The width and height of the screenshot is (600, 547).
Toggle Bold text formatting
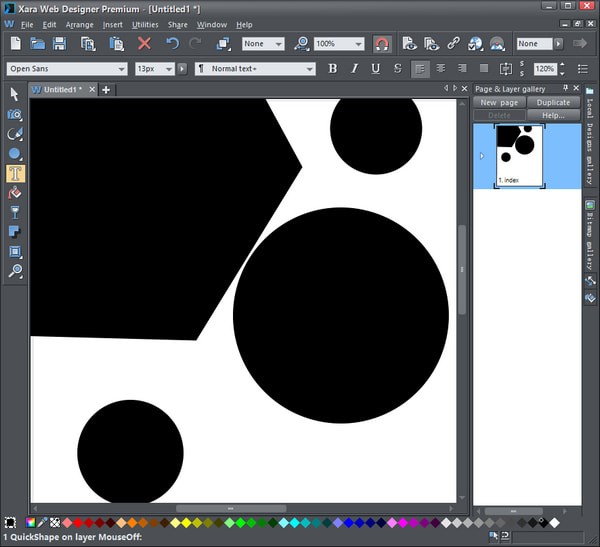[x=333, y=69]
